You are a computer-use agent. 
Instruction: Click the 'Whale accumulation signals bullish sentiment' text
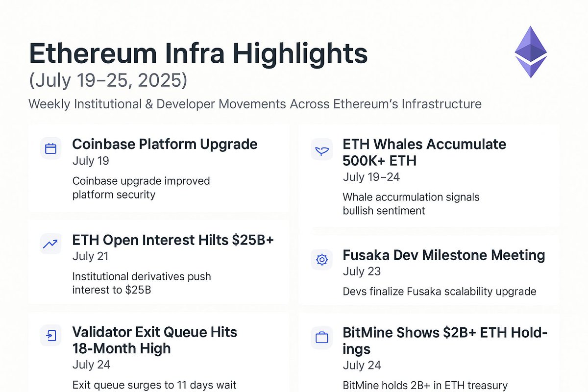pyautogui.click(x=411, y=204)
